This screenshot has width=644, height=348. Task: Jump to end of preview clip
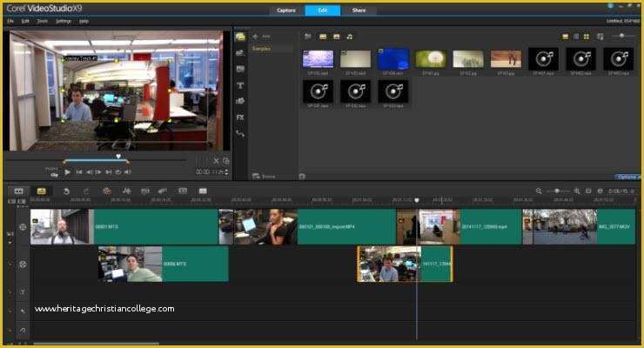click(108, 172)
